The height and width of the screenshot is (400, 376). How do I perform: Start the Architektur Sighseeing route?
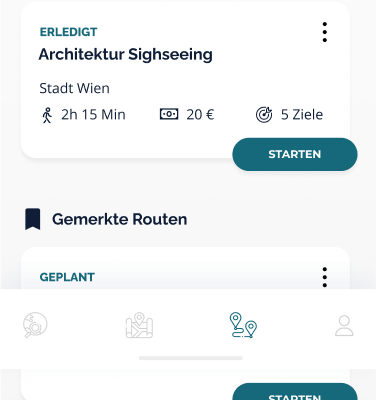(x=295, y=154)
